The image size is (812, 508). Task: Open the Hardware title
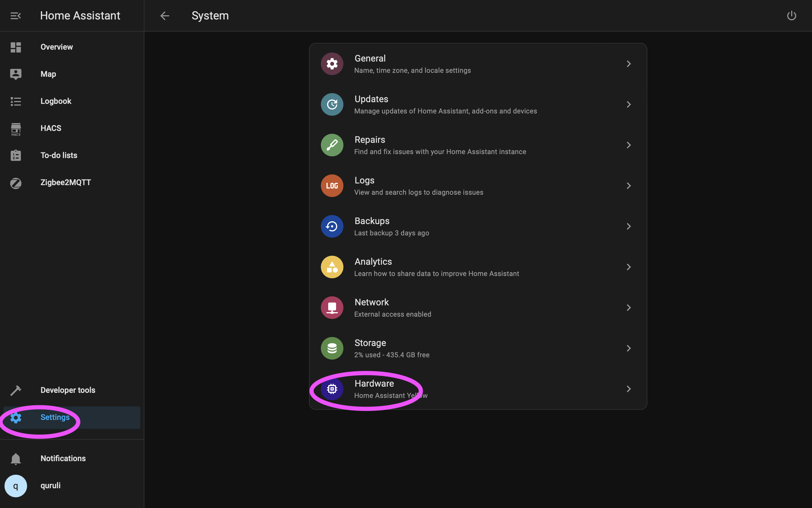[374, 384]
